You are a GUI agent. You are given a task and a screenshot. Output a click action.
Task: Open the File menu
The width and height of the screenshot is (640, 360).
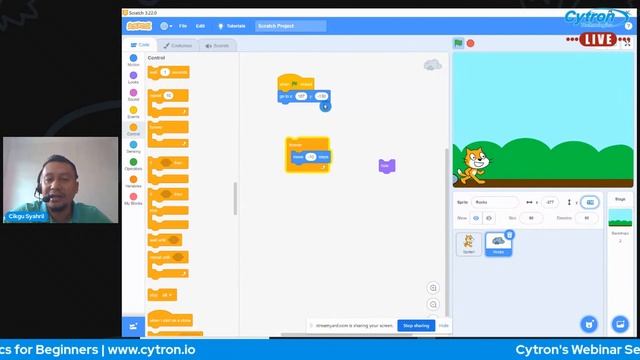(x=183, y=26)
